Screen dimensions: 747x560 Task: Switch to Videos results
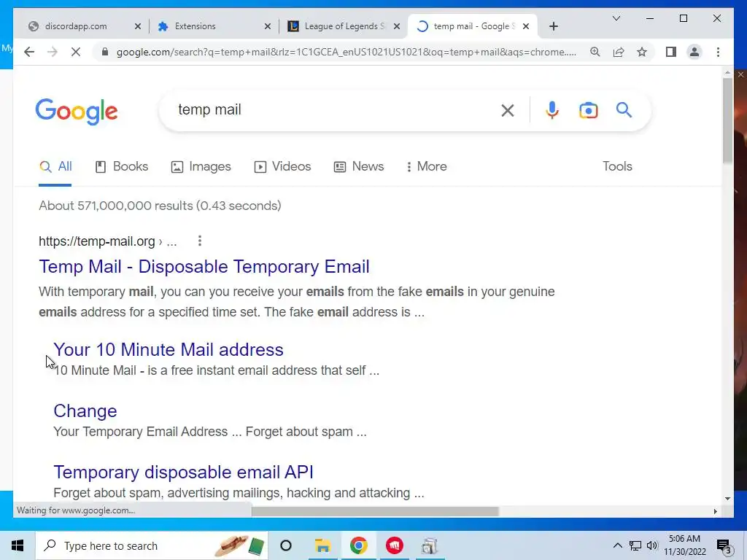click(282, 167)
